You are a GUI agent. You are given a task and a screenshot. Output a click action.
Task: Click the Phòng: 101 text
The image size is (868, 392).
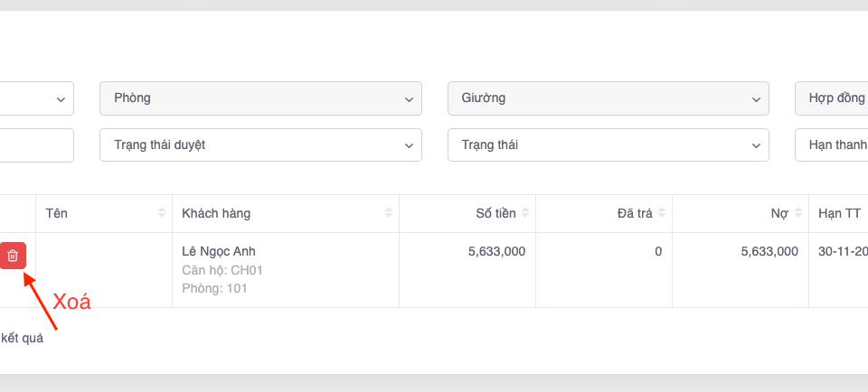pos(214,289)
